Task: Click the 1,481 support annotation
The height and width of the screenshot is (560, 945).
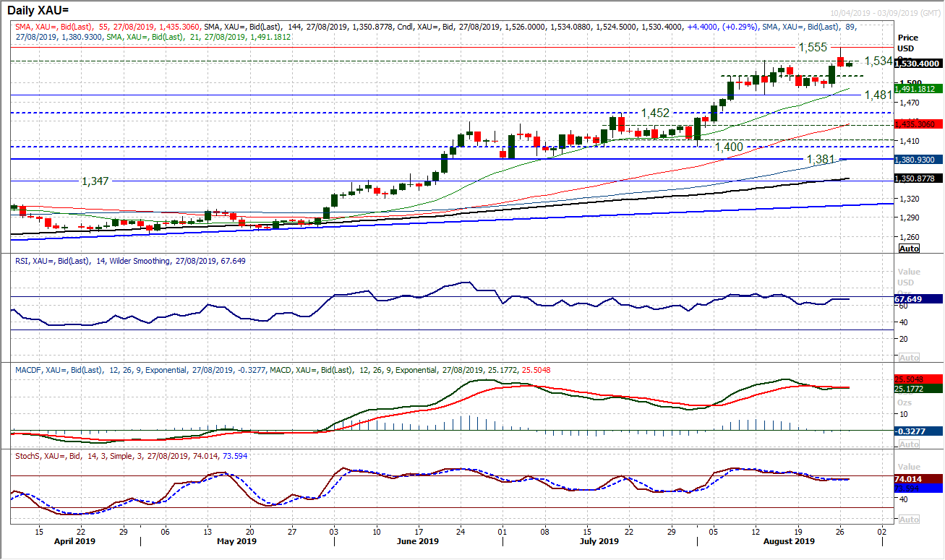Action: [x=878, y=95]
